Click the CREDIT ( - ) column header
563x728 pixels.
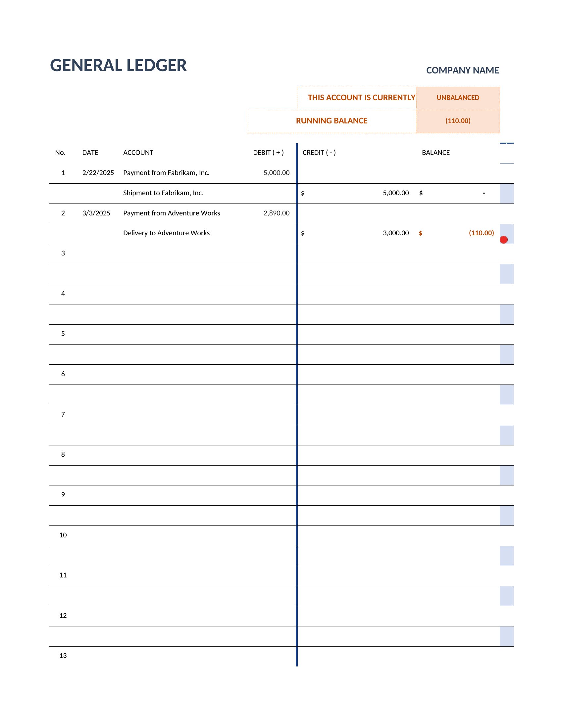(319, 153)
